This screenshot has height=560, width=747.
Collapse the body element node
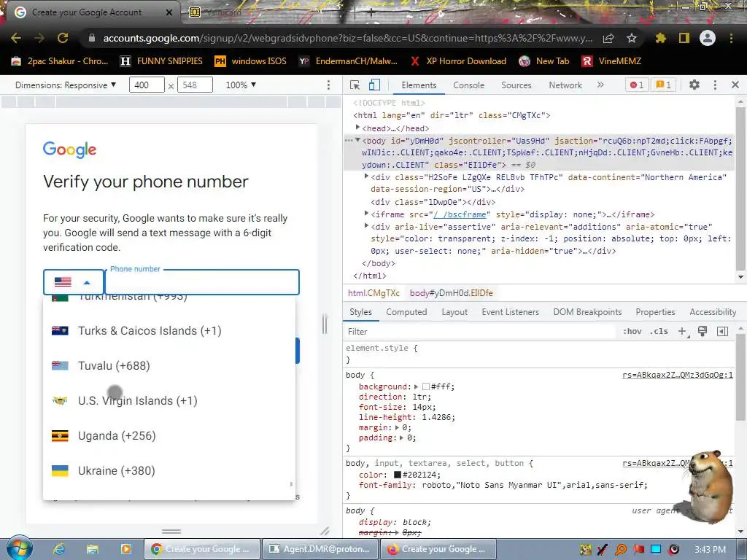pyautogui.click(x=357, y=140)
